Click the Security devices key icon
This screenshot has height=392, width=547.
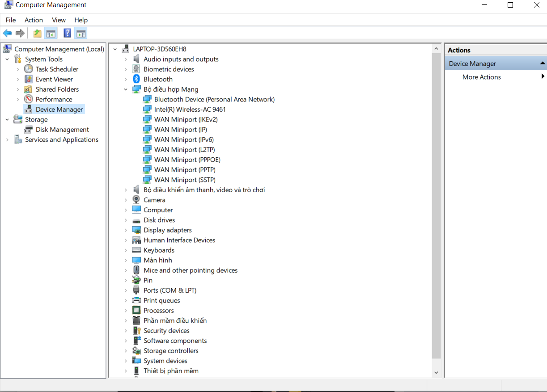click(x=136, y=331)
